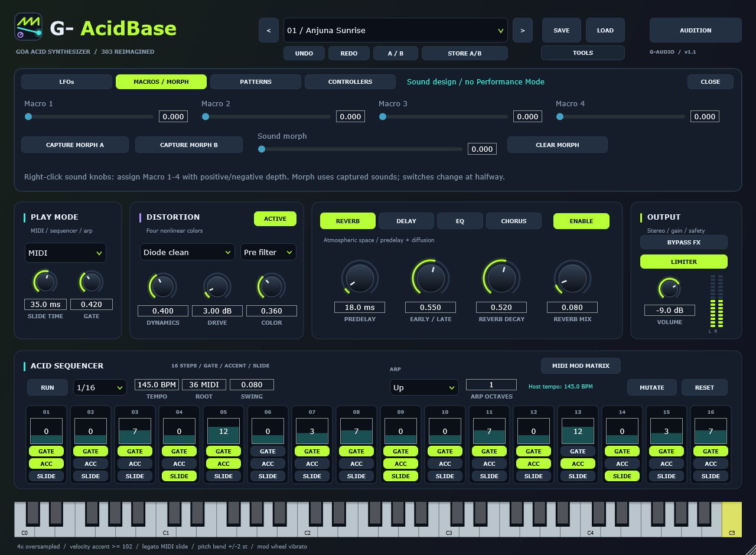Turn off the output LIMITER
This screenshot has height=555, width=756.
click(x=684, y=262)
